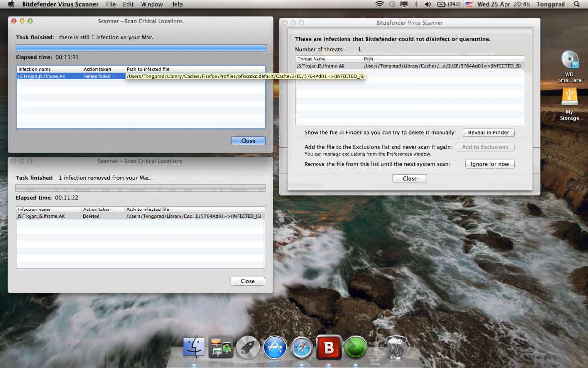Open the Help menu
This screenshot has width=588, height=368.
click(176, 4)
